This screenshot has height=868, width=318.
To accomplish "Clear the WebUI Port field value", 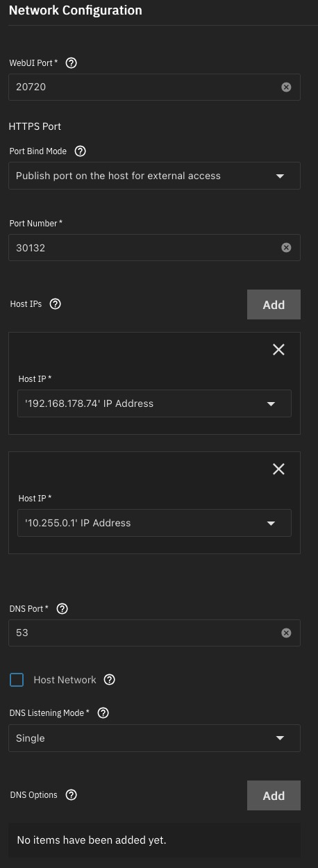I will [286, 87].
